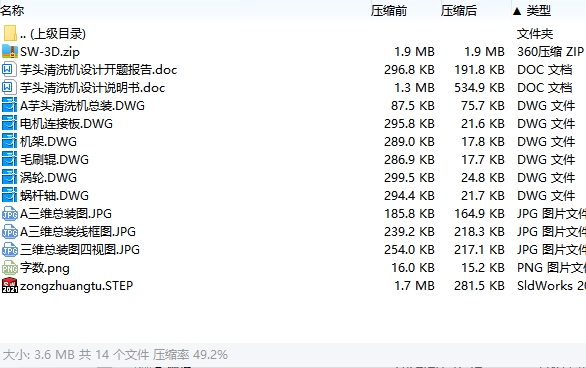
Task: Click the DWG icon of 蜗杆轴.DWG
Action: (x=9, y=195)
